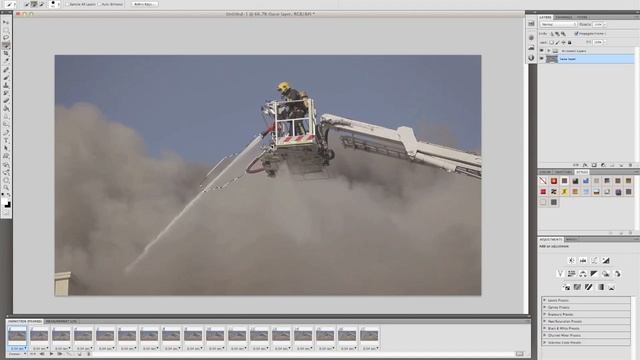Screen dimensions: 640x360
Task: Expand Hue/Saturation Presets list
Action: point(544,321)
